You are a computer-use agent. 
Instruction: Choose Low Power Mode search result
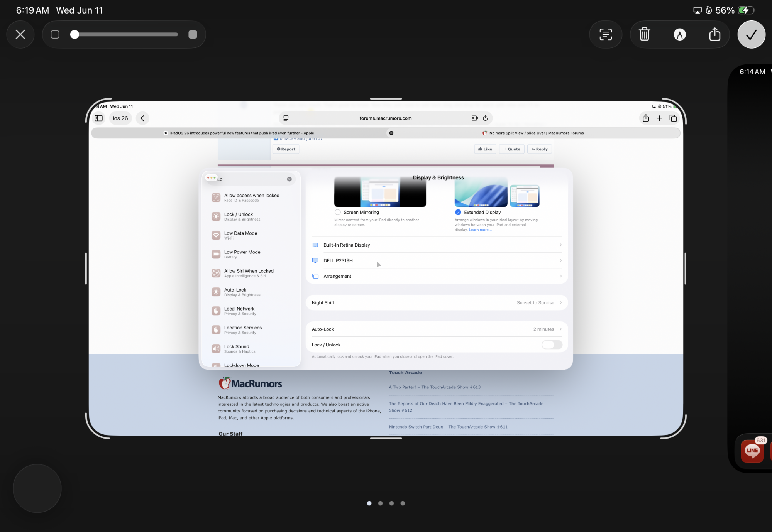[x=242, y=254]
